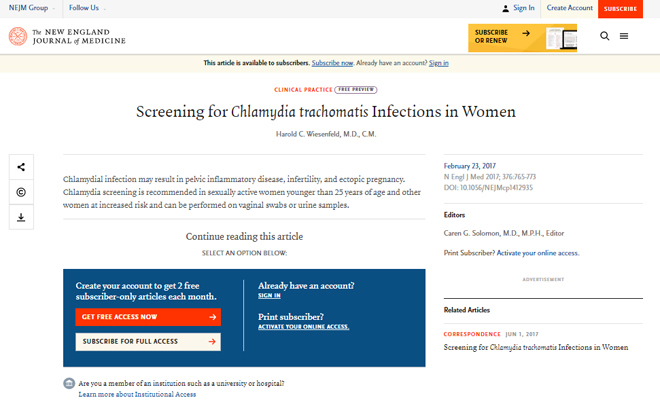
Task: Click the institution building icon
Action: tap(69, 383)
